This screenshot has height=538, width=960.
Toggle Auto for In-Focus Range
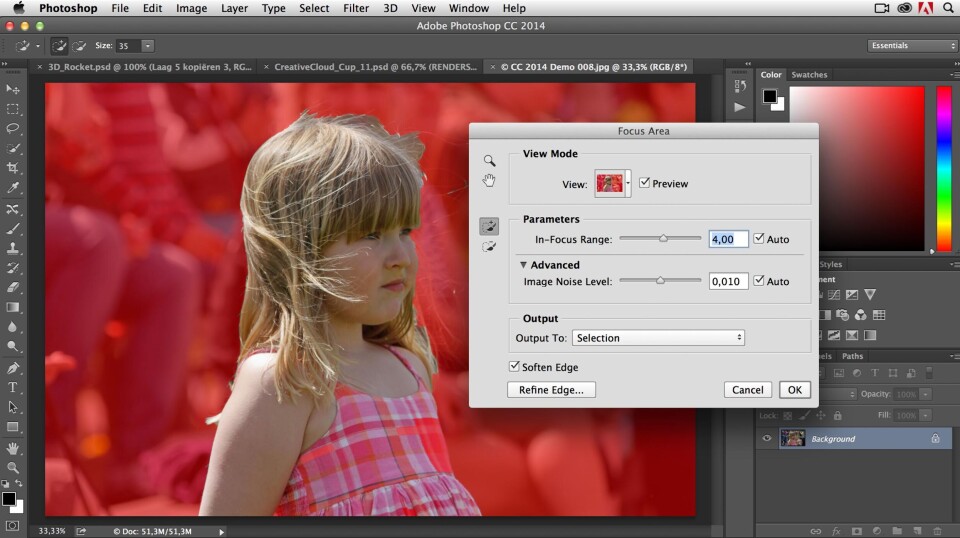pyautogui.click(x=759, y=239)
